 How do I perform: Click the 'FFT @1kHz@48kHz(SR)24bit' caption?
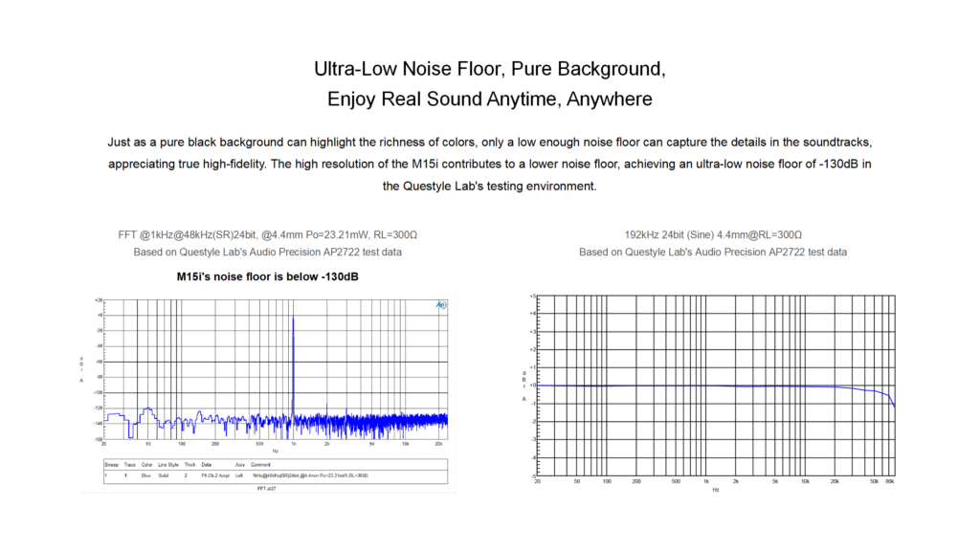(267, 234)
